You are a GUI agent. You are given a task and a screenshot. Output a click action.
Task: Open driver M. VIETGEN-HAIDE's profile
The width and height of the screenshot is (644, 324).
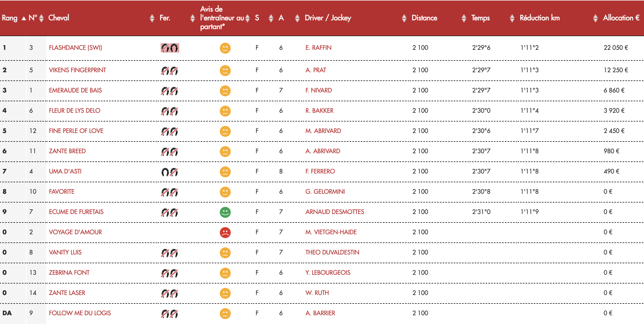pyautogui.click(x=331, y=232)
